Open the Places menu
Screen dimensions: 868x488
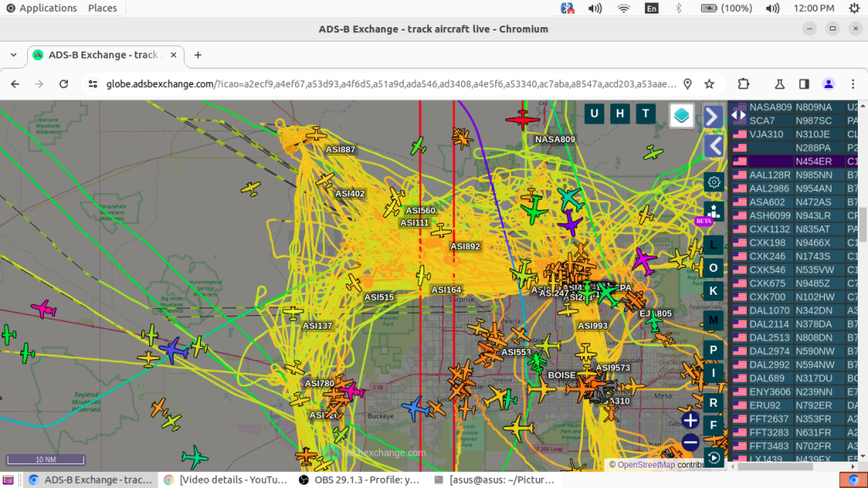(x=103, y=8)
